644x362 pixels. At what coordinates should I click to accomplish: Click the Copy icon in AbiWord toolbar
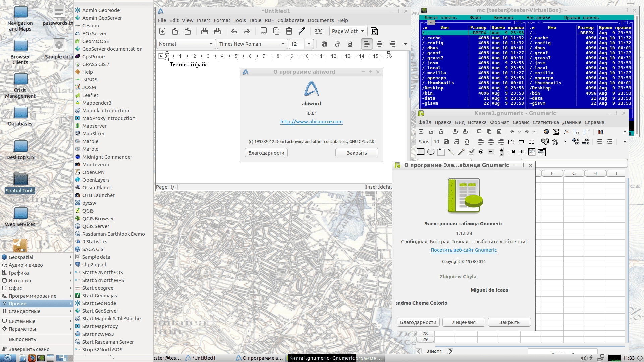276,31
